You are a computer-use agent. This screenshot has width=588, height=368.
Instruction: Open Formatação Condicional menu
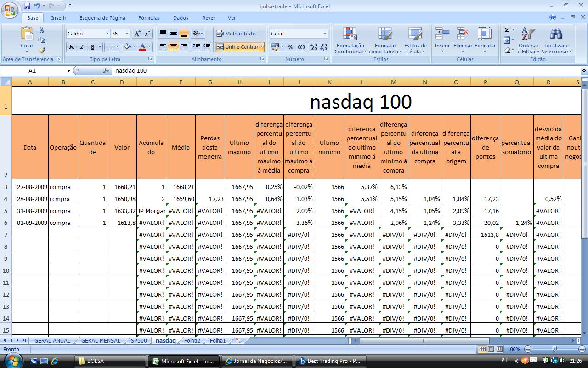click(x=350, y=40)
